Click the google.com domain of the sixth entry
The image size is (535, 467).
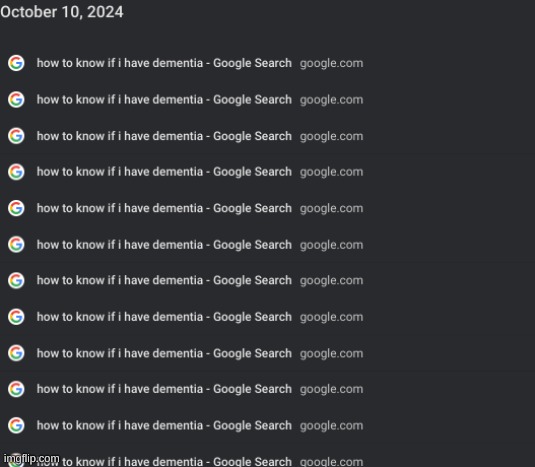click(x=331, y=245)
